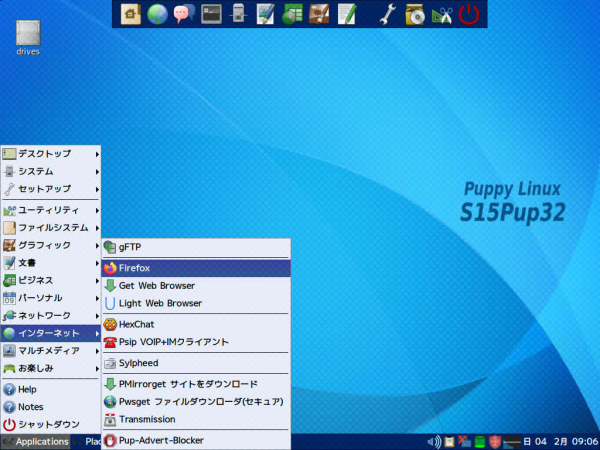Click the CPU load graph in tray
The height and width of the screenshot is (450, 600).
point(512,442)
